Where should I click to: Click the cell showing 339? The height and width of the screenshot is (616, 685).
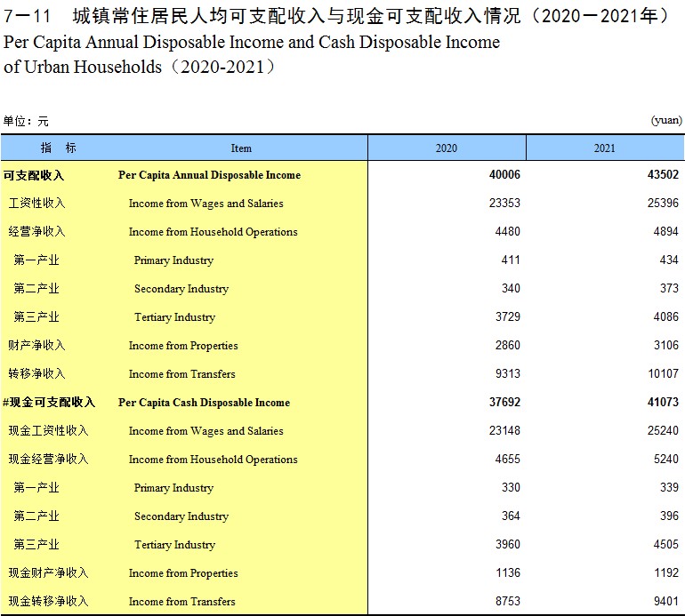click(x=669, y=487)
